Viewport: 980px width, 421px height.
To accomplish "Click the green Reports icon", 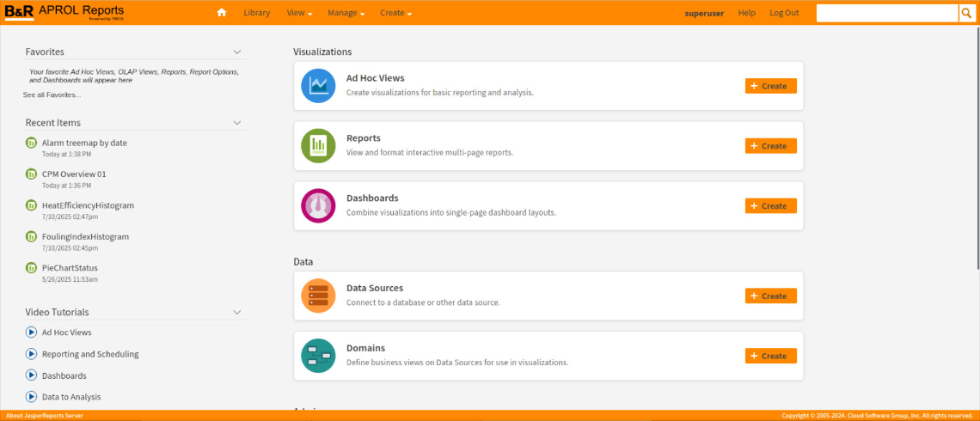I will [x=318, y=145].
